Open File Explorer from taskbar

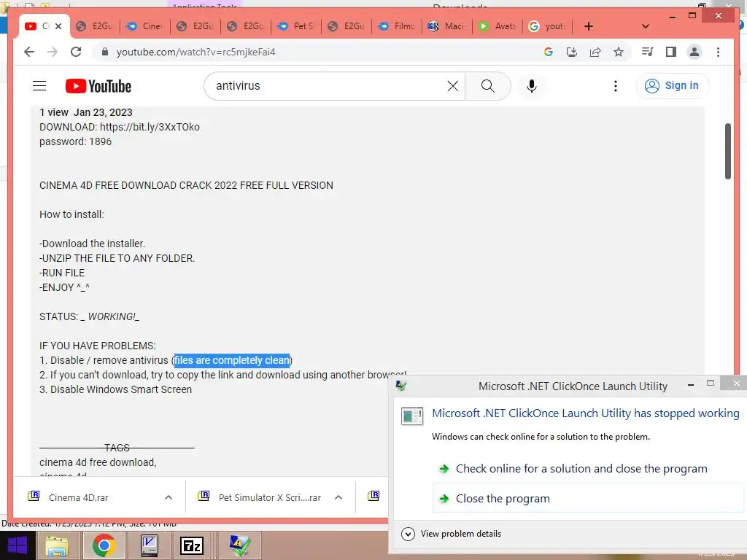57,545
